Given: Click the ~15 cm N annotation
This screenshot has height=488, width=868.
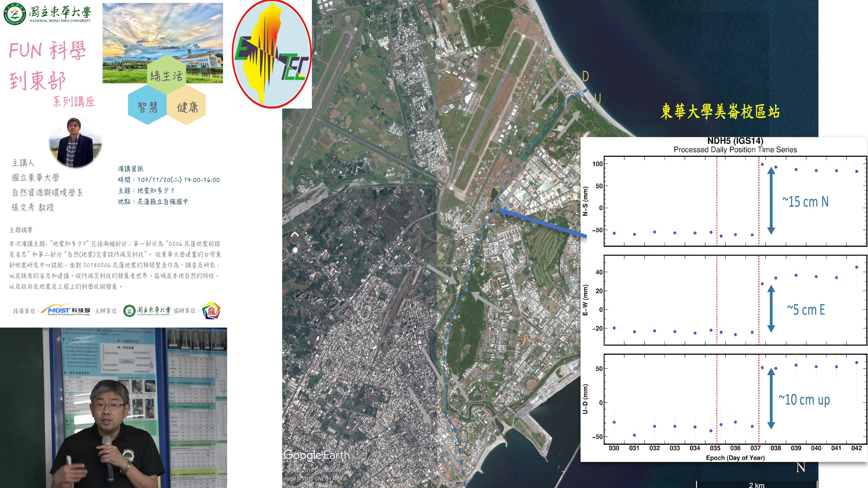Looking at the screenshot, I should (x=805, y=202).
